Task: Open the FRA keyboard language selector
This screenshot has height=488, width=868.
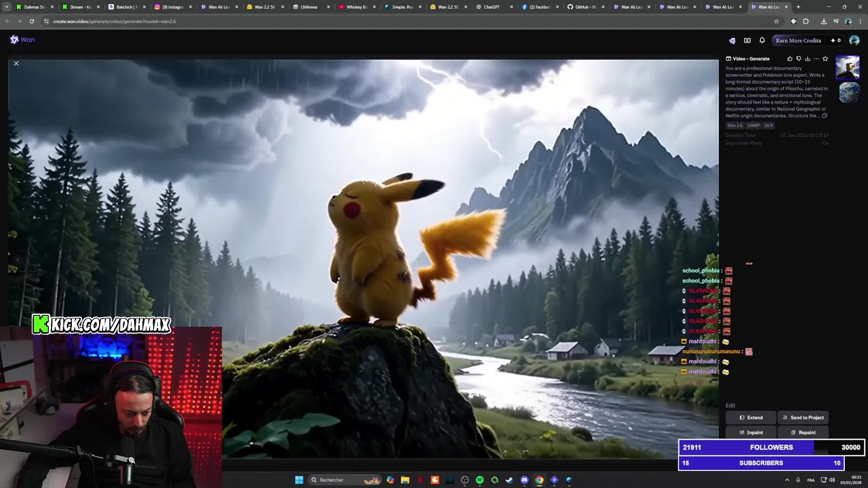Action: click(811, 480)
